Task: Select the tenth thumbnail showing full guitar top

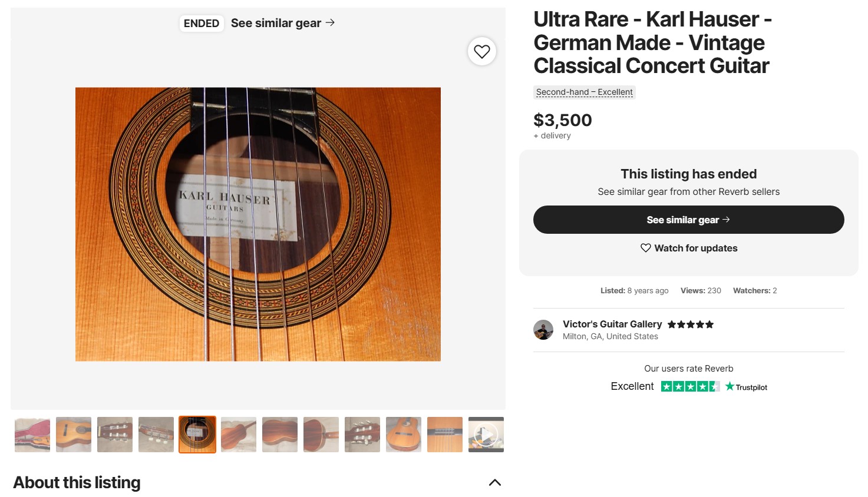Action: 404,435
